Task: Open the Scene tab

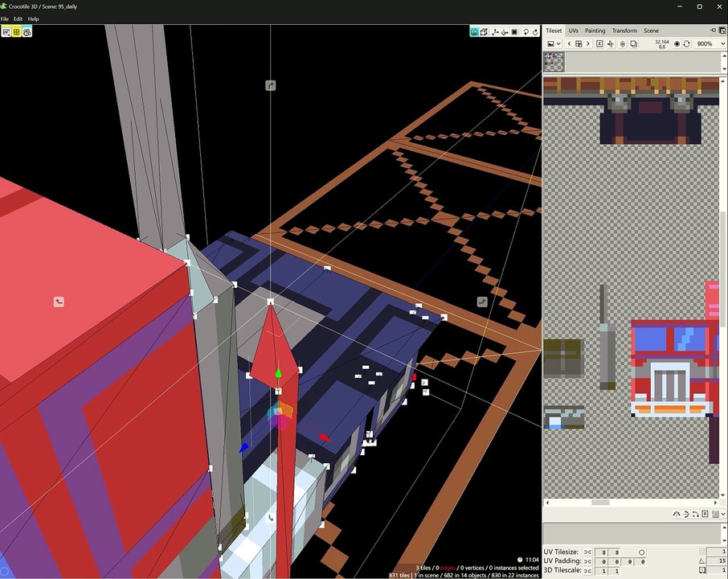Action: 651,31
